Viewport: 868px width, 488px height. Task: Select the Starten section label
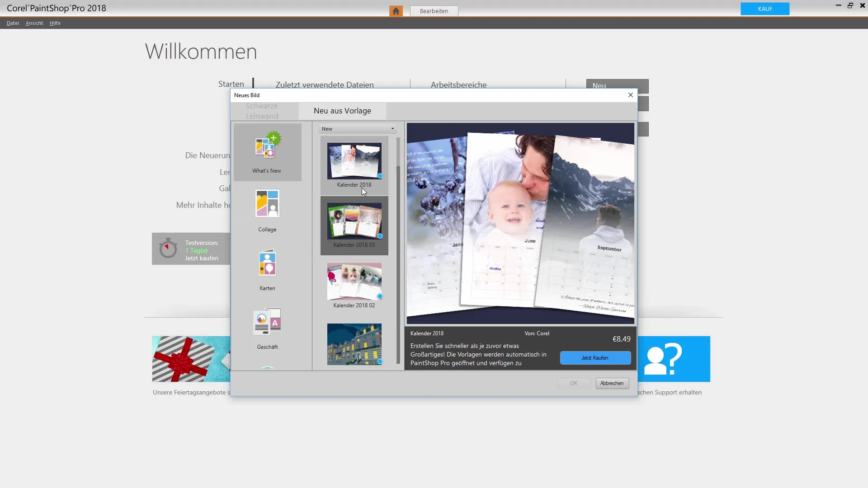tap(231, 84)
